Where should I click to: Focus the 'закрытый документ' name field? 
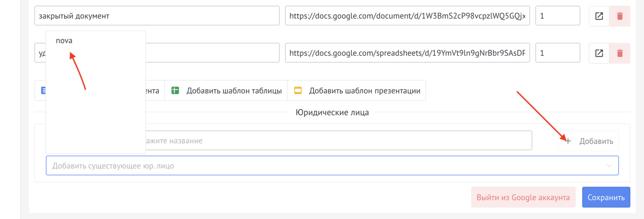click(x=156, y=16)
